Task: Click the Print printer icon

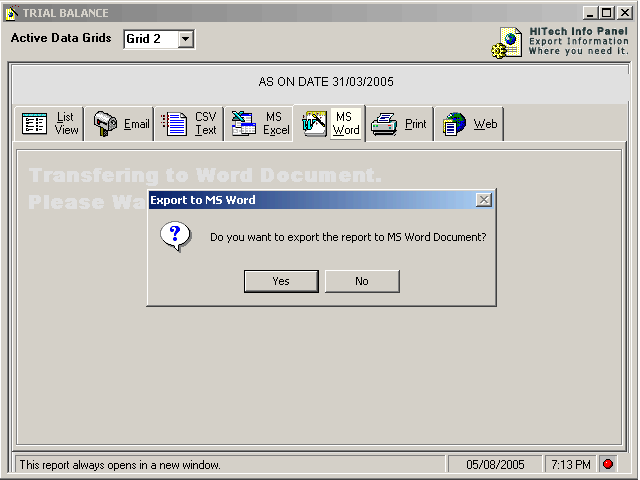Action: [x=384, y=124]
